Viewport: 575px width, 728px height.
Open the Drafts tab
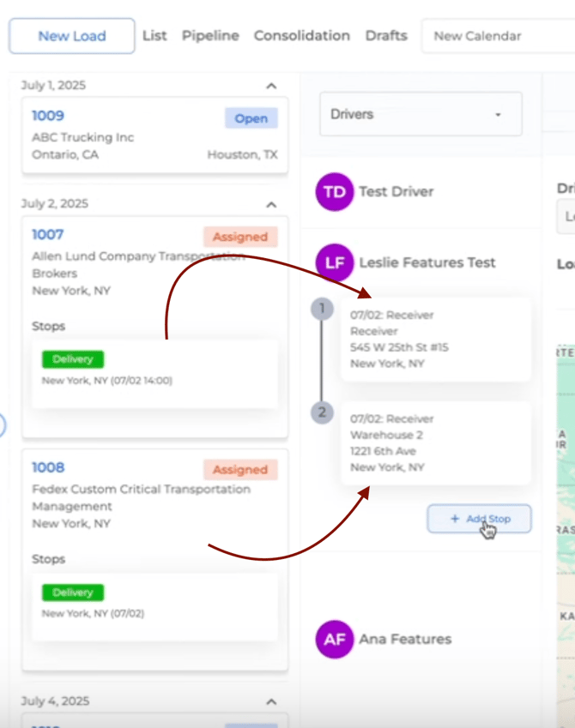click(x=386, y=36)
